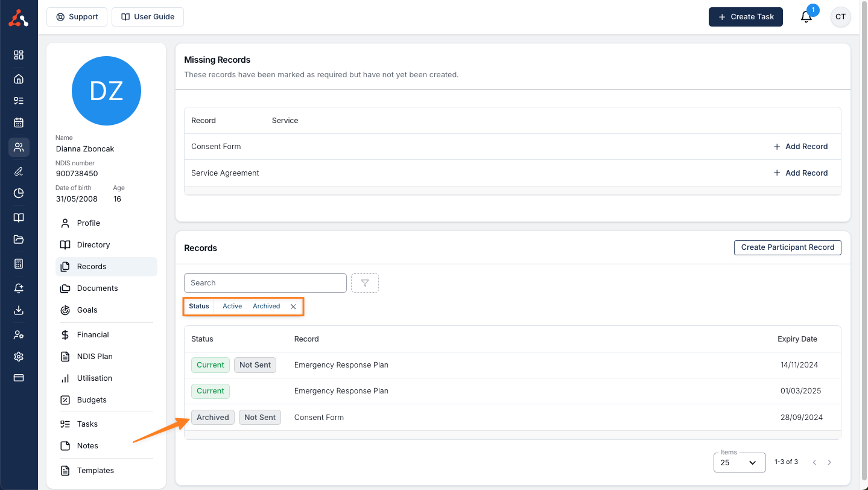The image size is (868, 490).
Task: Click the Create Participant Record button
Action: [787, 247]
